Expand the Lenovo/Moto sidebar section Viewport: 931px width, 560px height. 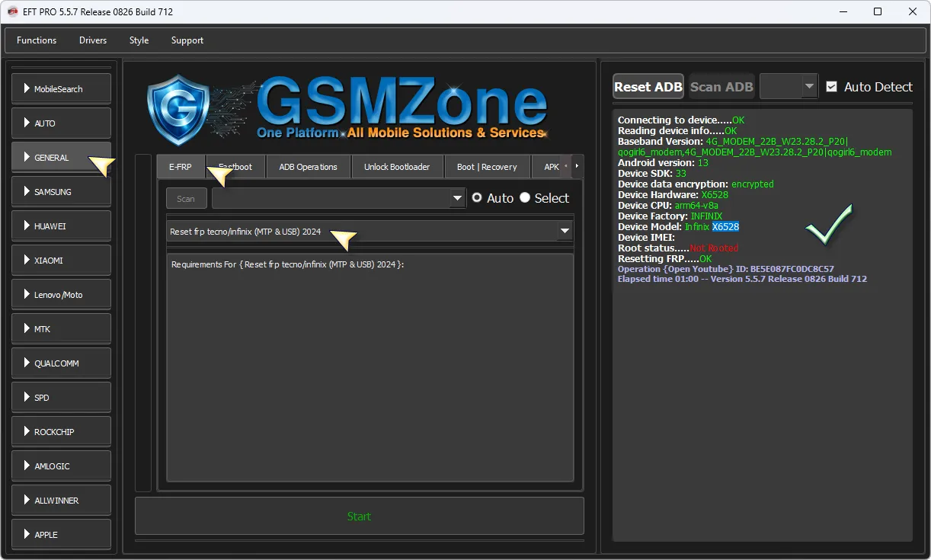click(x=61, y=294)
